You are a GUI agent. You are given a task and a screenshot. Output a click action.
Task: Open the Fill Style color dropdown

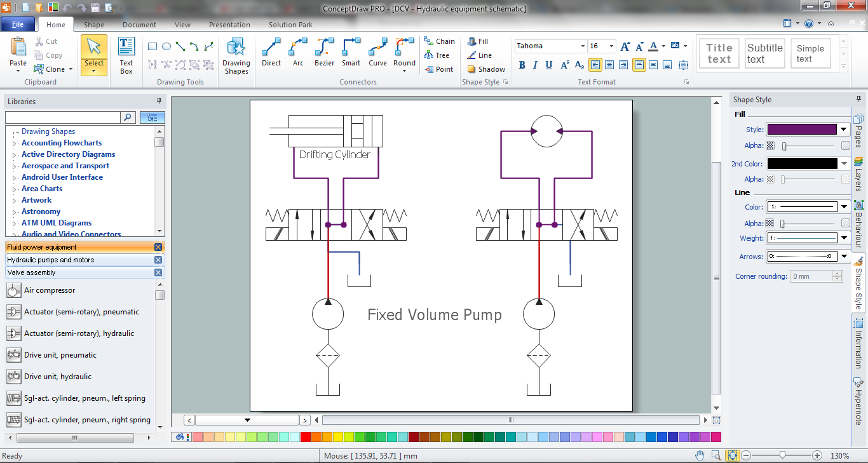tap(844, 130)
